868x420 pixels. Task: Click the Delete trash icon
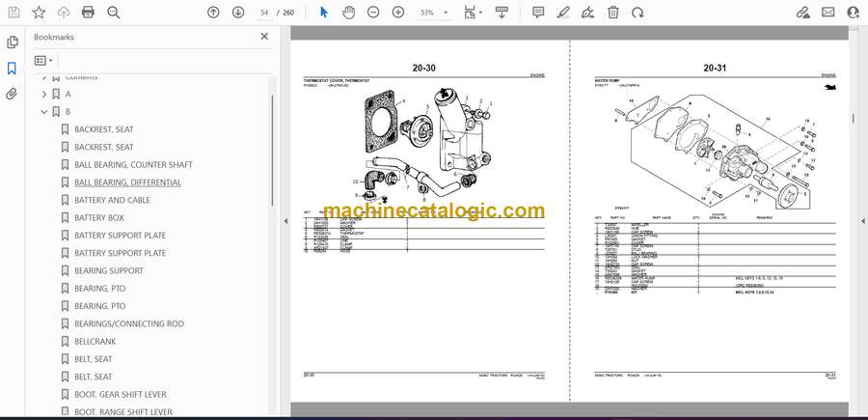[x=612, y=13]
